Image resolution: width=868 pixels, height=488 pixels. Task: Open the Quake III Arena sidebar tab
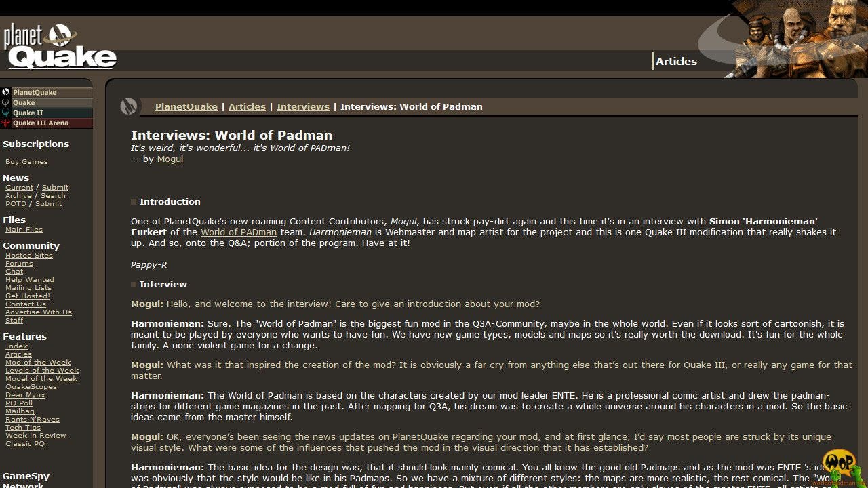(x=52, y=123)
